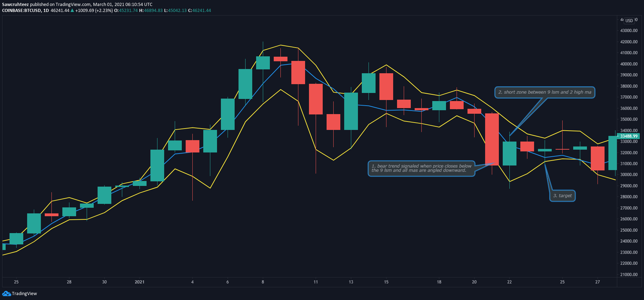Click the 1D timeframe label

tap(46, 11)
